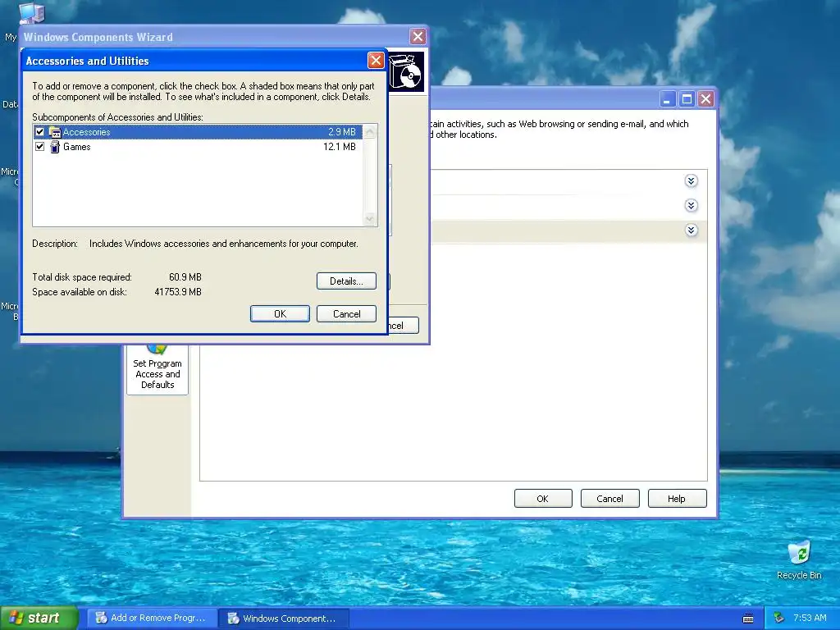This screenshot has width=840, height=630.
Task: Click the Accessories folder icon
Action: coord(55,132)
